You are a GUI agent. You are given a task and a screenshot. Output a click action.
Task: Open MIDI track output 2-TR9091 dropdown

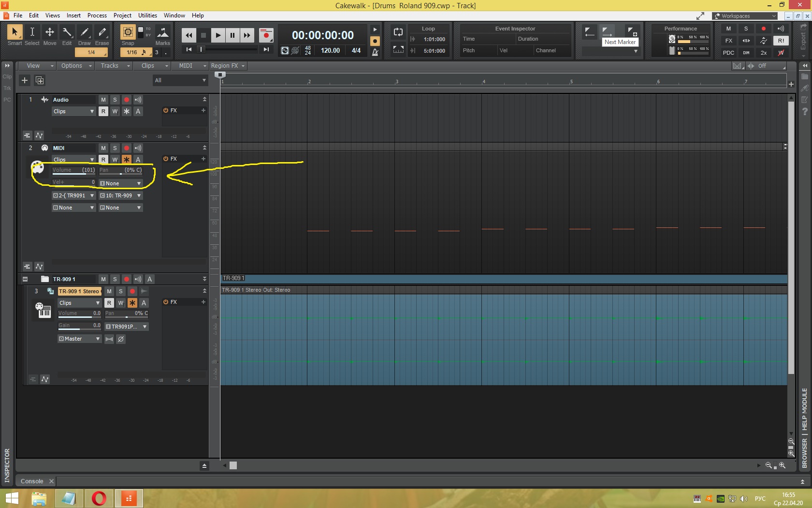coord(73,195)
